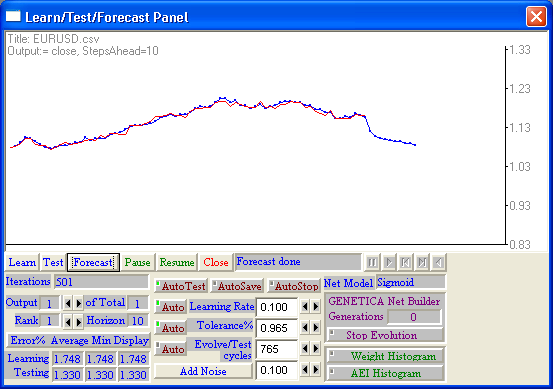This screenshot has width=553, height=389.
Task: Toggle AutoTest option
Action: click(181, 286)
